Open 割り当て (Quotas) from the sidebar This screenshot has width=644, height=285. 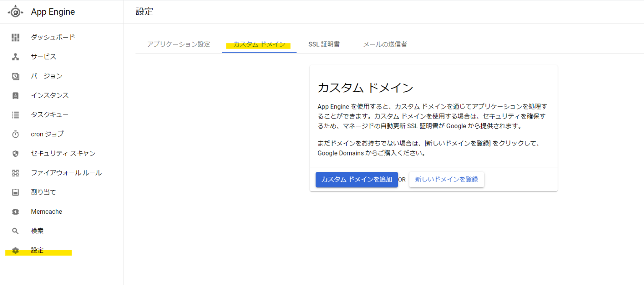pos(16,192)
